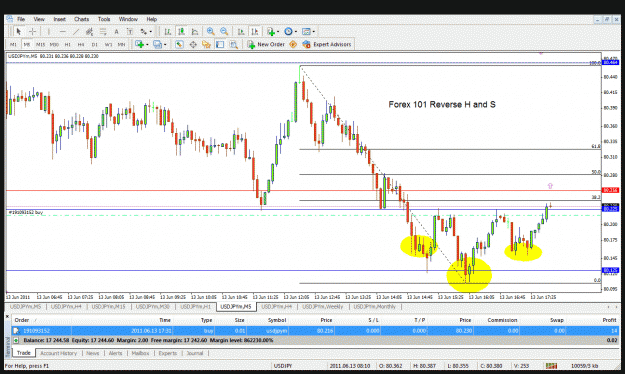The width and height of the screenshot is (625, 374).
Task: Select open order 191093152 row
Action: pyautogui.click(x=315, y=331)
